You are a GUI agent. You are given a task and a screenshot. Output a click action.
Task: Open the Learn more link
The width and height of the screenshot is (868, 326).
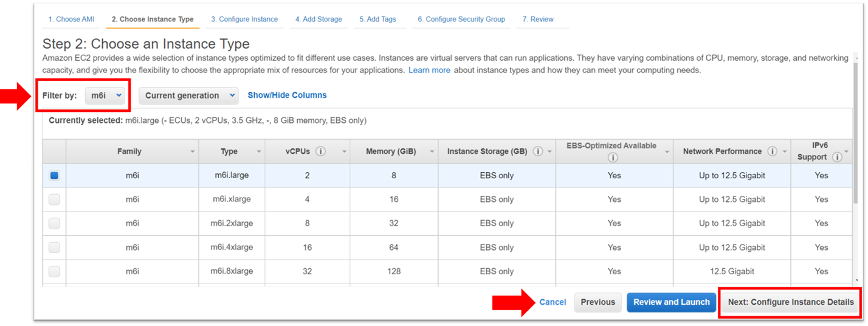click(x=429, y=70)
